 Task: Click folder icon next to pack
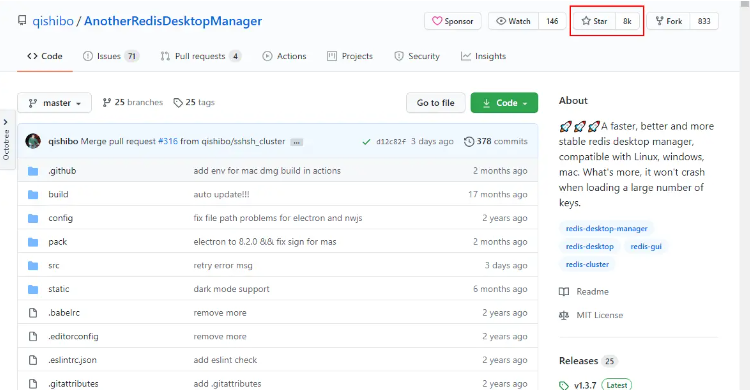pos(33,242)
